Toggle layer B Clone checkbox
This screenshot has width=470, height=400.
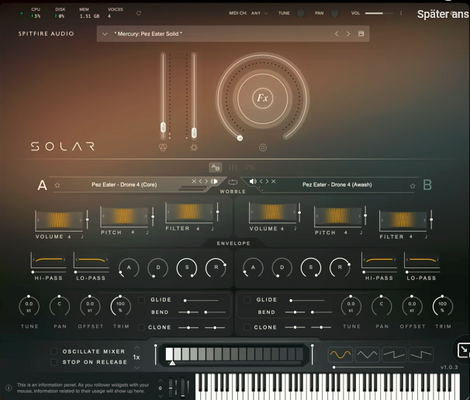247,327
